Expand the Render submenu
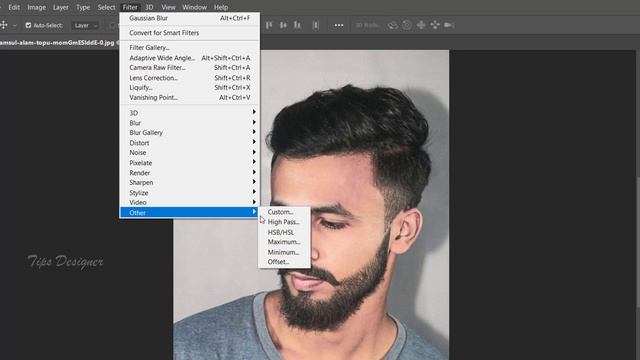 tap(189, 173)
